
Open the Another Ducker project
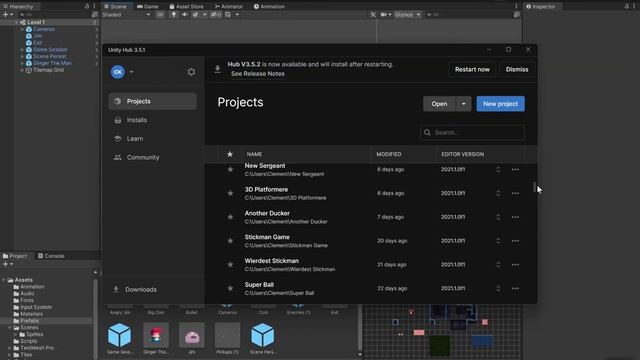(x=267, y=213)
